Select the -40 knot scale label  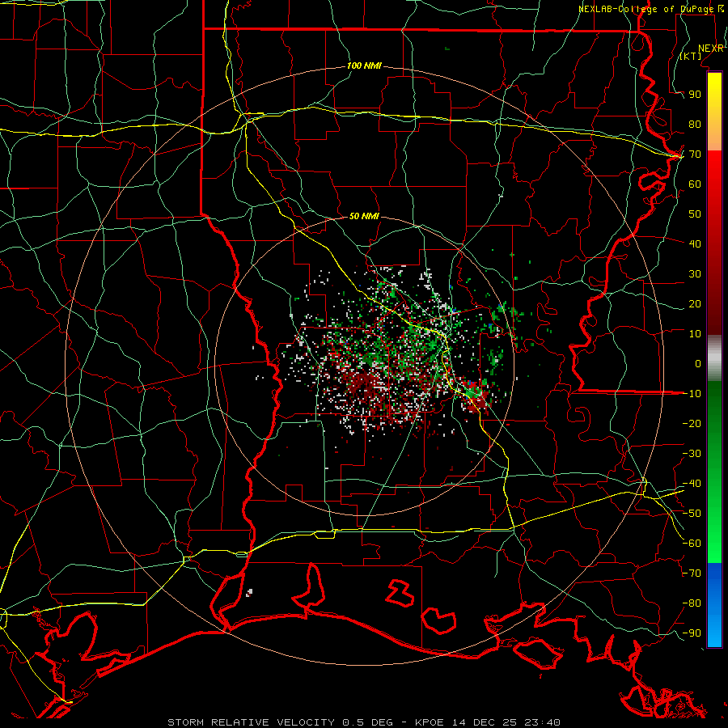(x=692, y=484)
